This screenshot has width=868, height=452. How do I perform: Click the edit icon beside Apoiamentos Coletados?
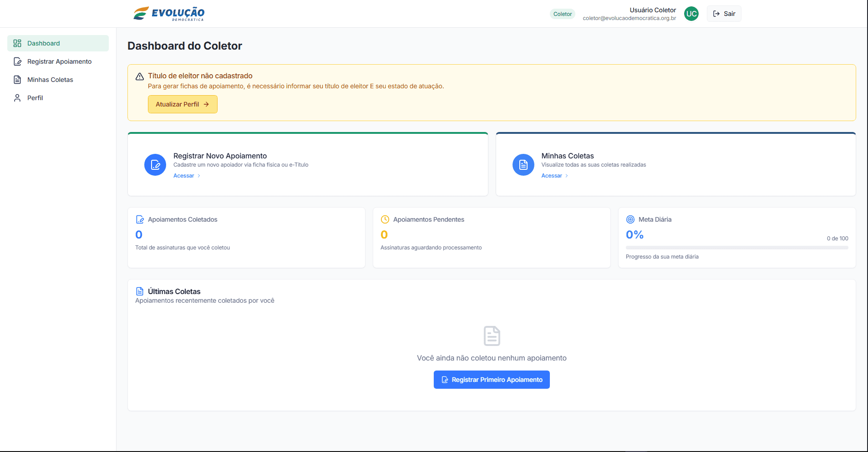coord(140,219)
